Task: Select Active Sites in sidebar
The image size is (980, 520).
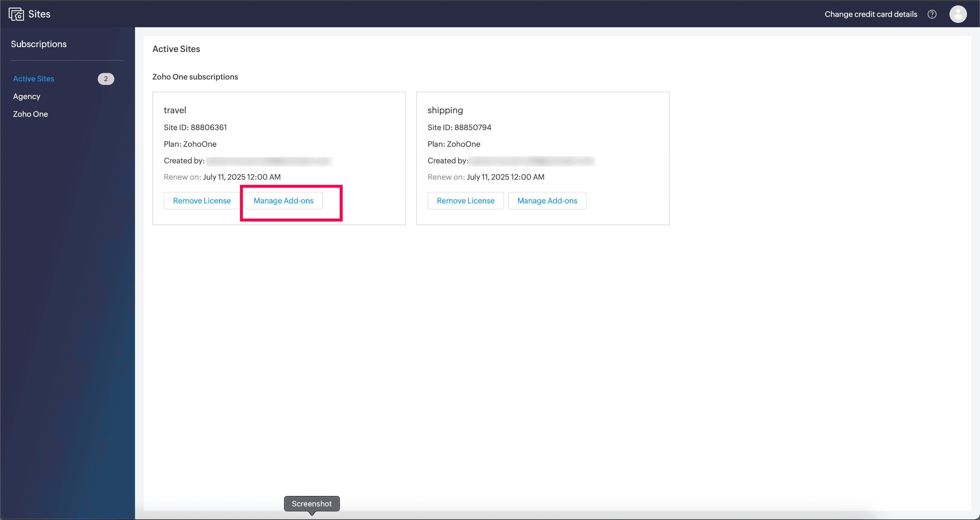Action: pos(33,79)
